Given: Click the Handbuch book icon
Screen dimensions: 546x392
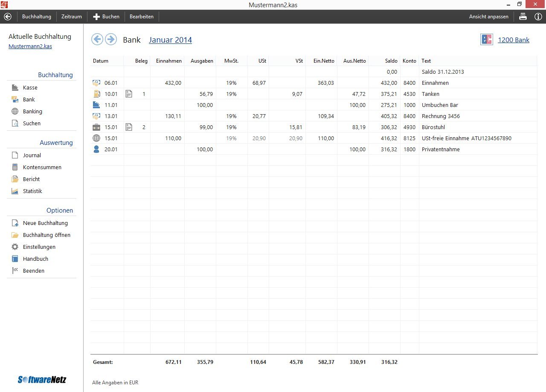Looking at the screenshot, I should click(15, 259).
